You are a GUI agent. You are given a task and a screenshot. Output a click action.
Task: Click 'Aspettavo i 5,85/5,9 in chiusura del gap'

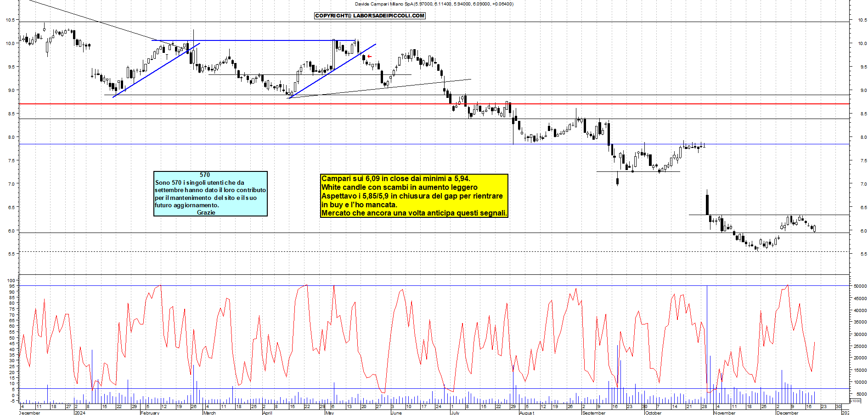[x=412, y=196]
